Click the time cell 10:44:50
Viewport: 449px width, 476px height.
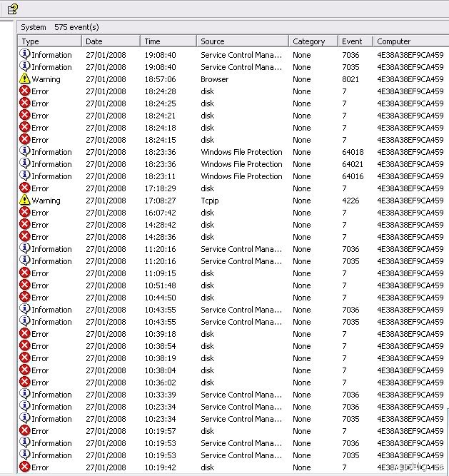pos(161,298)
